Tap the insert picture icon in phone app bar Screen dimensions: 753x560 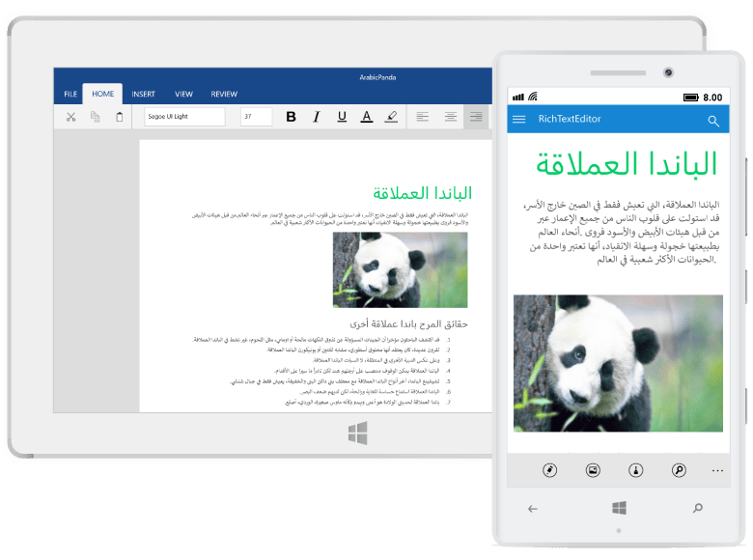pyautogui.click(x=593, y=470)
